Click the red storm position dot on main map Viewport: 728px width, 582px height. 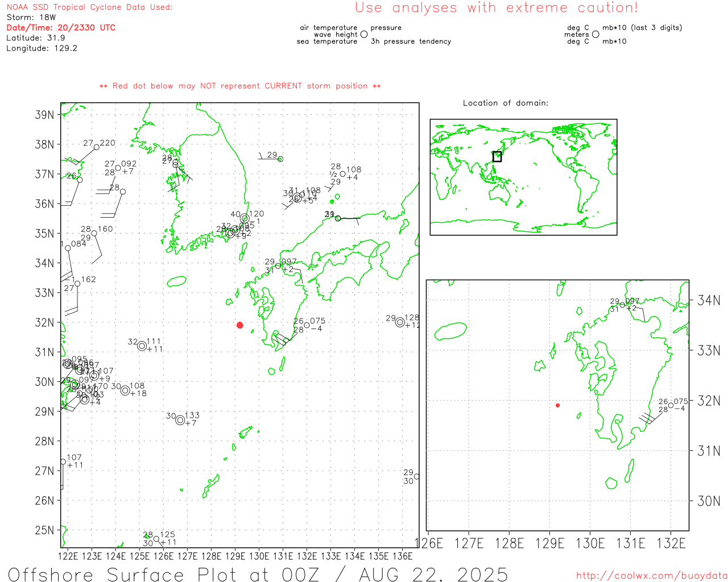(240, 325)
